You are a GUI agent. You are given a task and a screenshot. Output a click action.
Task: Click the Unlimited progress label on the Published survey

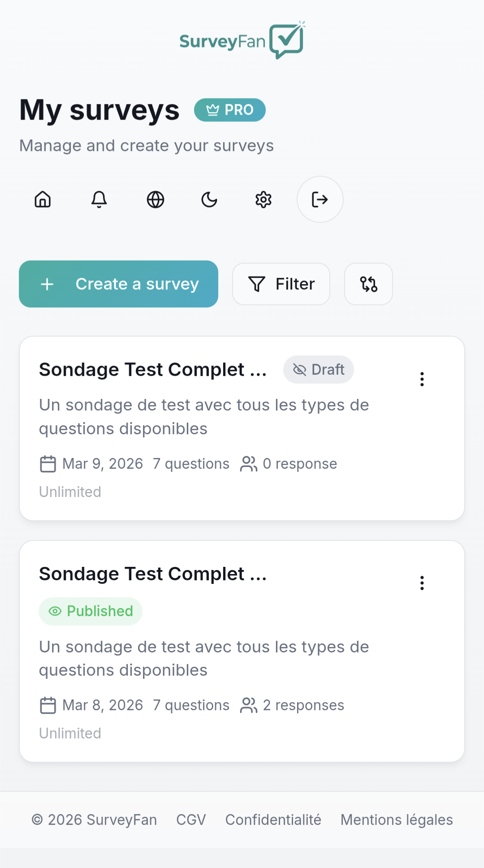coord(70,733)
